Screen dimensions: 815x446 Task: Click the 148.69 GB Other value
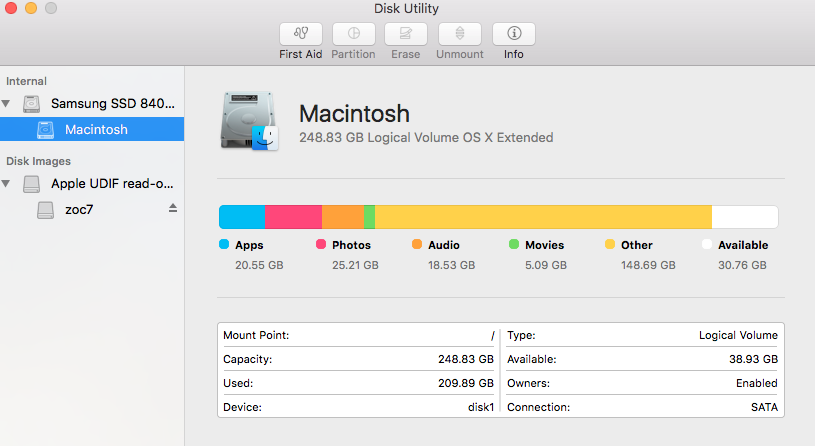coord(648,265)
